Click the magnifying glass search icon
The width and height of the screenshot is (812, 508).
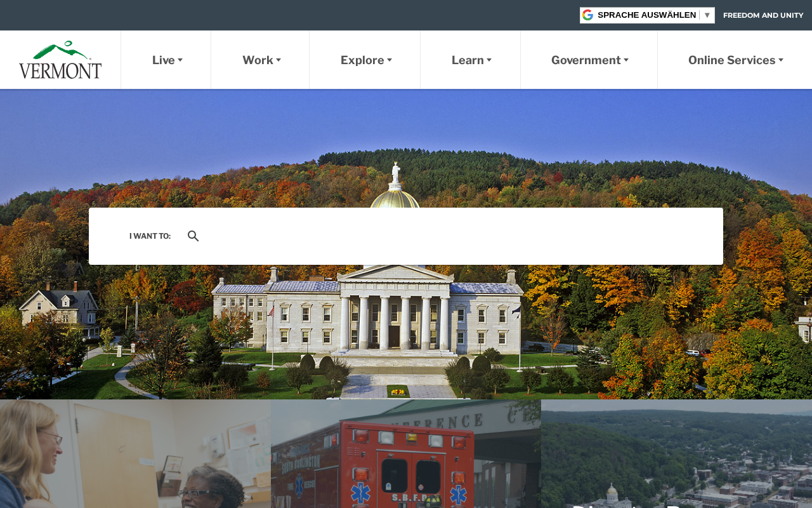pyautogui.click(x=193, y=236)
